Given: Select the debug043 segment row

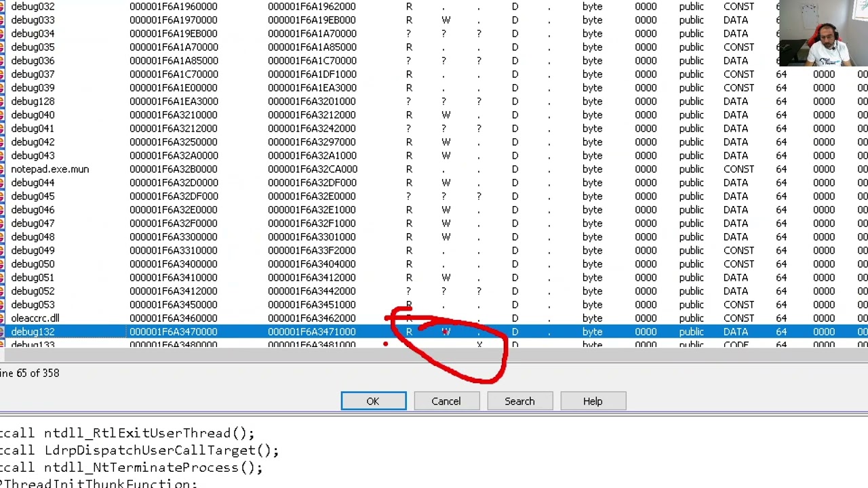Looking at the screenshot, I should [434, 155].
